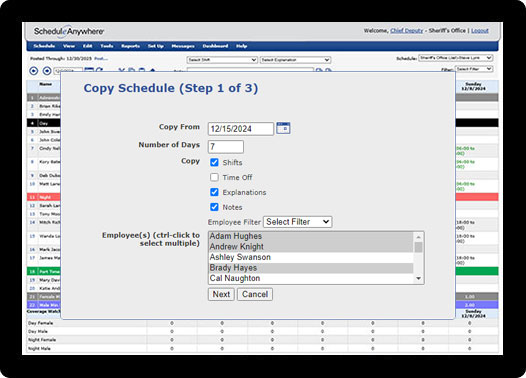Click the Copy From date field
Viewport: 526px width, 378px height.
pyautogui.click(x=241, y=129)
